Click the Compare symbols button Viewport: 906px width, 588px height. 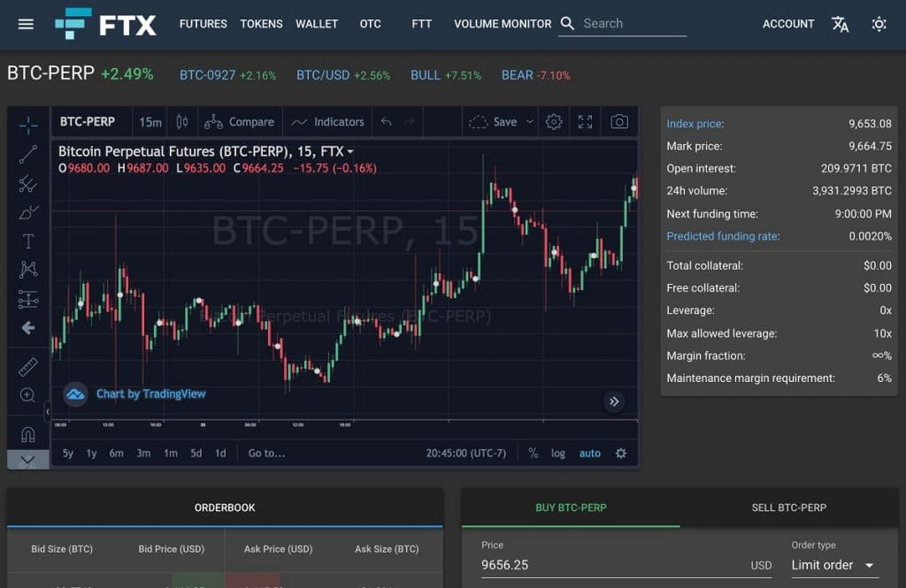point(239,122)
